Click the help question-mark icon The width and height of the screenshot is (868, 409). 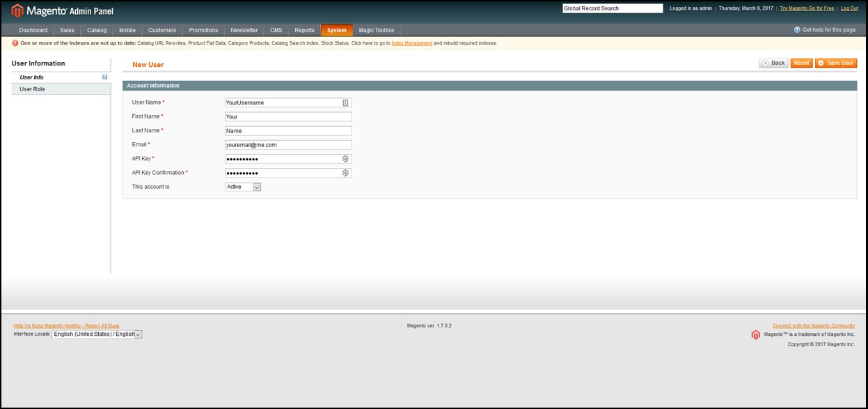797,30
